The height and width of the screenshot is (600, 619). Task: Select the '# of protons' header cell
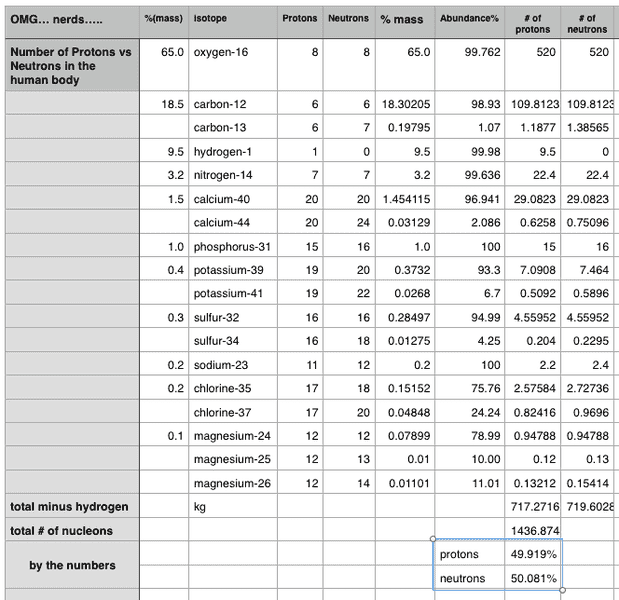click(532, 22)
